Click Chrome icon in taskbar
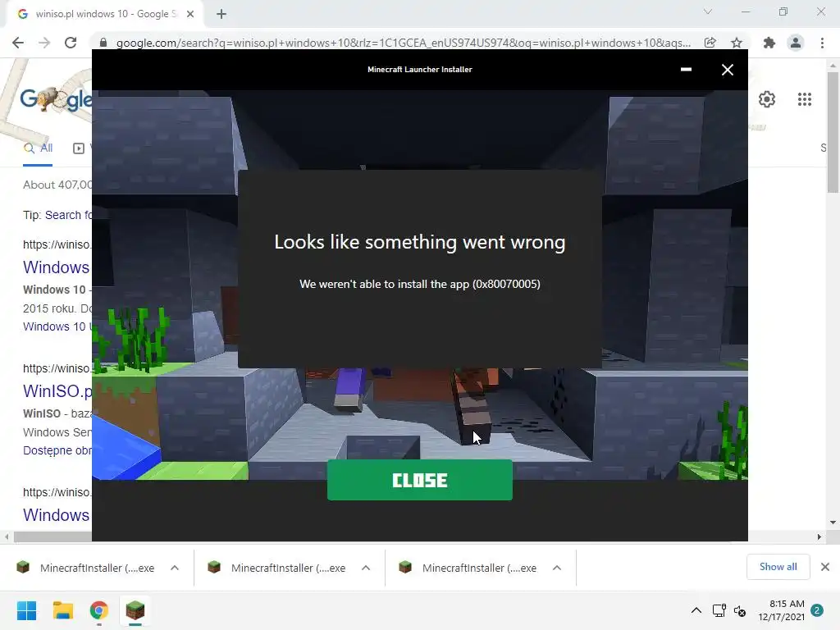This screenshot has width=840, height=630. (x=99, y=610)
